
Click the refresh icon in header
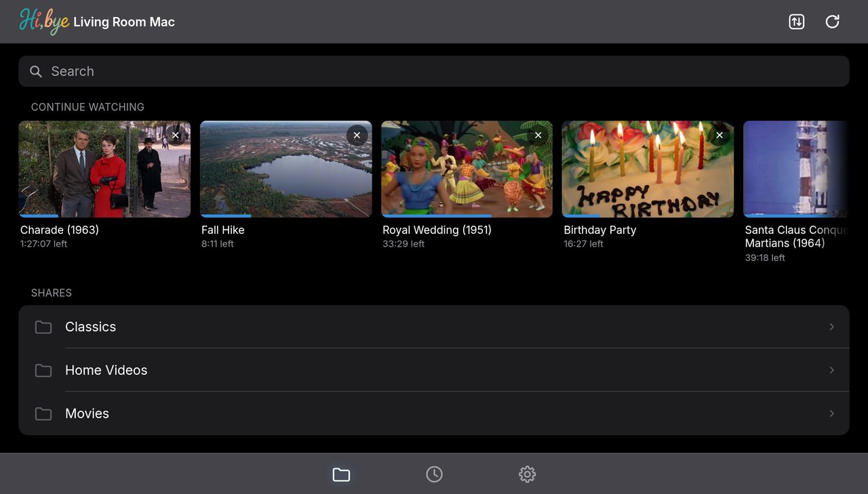click(832, 22)
